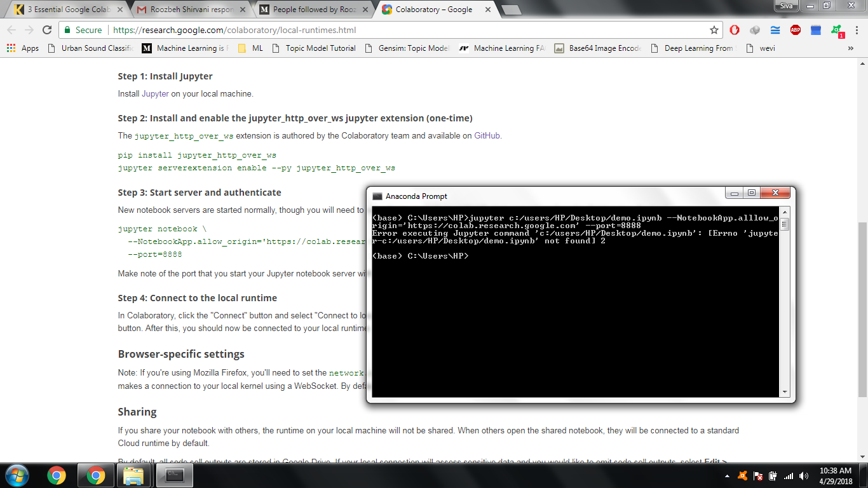Show hidden tray icons arrow

[728, 475]
